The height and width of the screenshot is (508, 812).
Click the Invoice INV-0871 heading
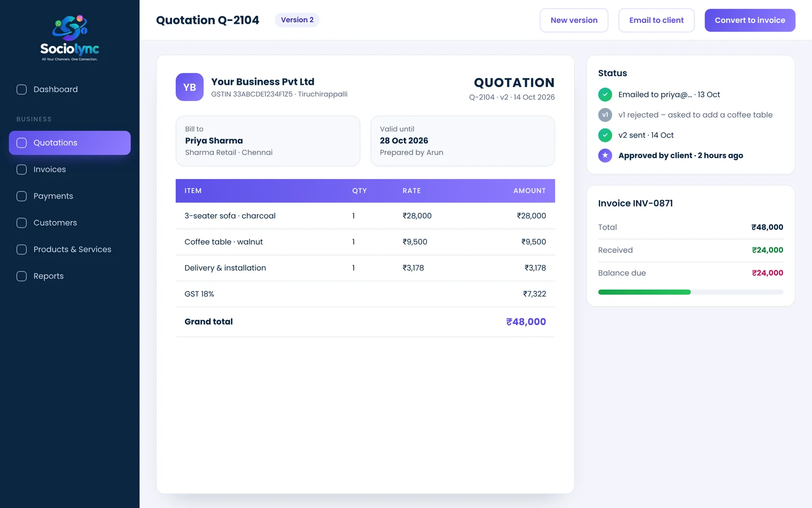click(635, 203)
